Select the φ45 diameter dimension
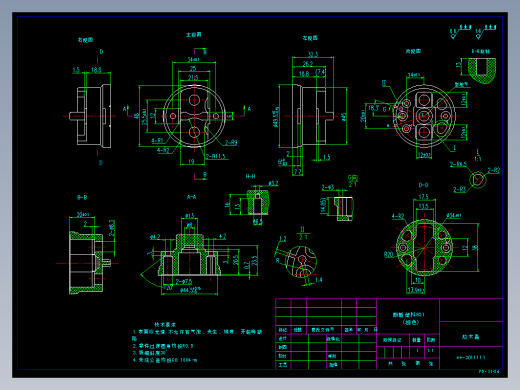The image size is (520, 390). 344,117
